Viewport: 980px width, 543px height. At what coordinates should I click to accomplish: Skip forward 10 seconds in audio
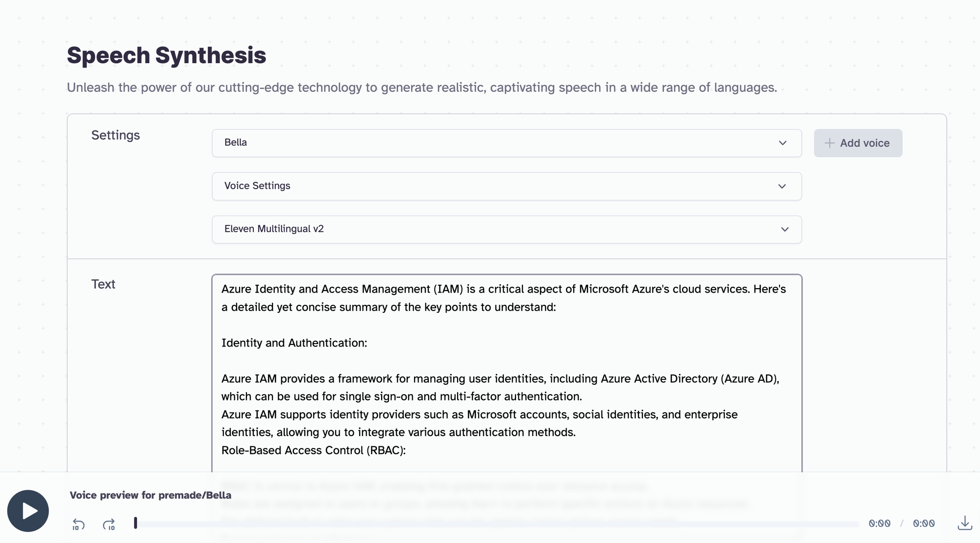[x=109, y=524]
